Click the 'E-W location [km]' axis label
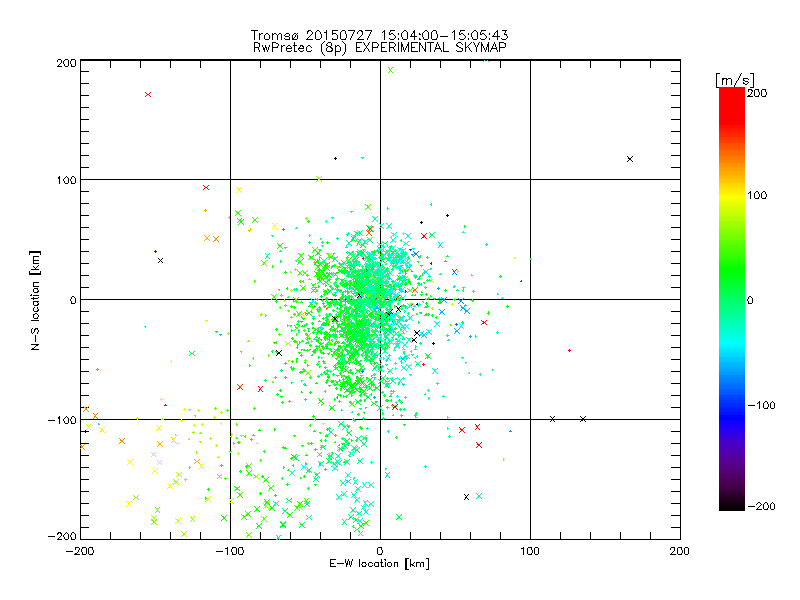This screenshot has width=800, height=600. pyautogui.click(x=379, y=564)
